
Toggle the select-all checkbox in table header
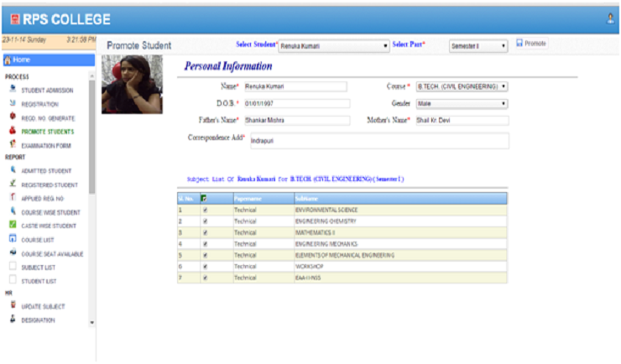[203, 199]
